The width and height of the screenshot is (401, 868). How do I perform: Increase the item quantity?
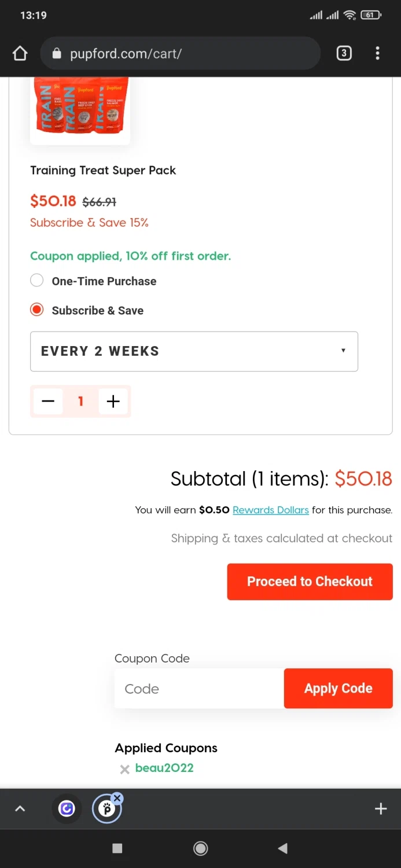[113, 401]
